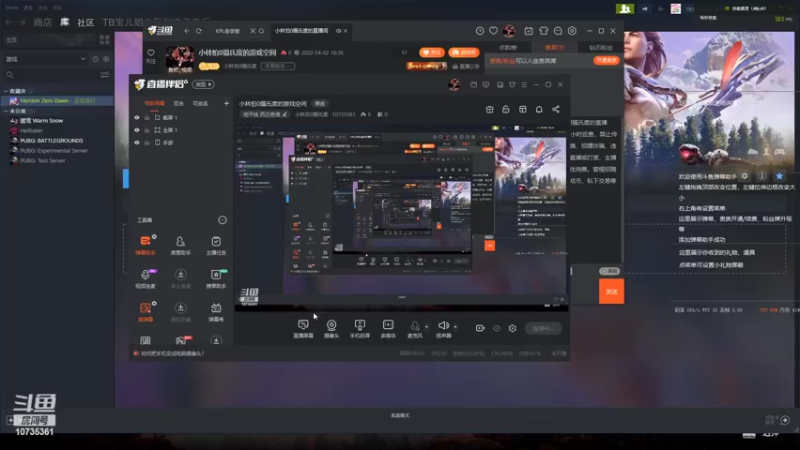The height and width of the screenshot is (450, 800).
Task: Open the 直播屏幕 screen capture source
Action: pos(303,328)
